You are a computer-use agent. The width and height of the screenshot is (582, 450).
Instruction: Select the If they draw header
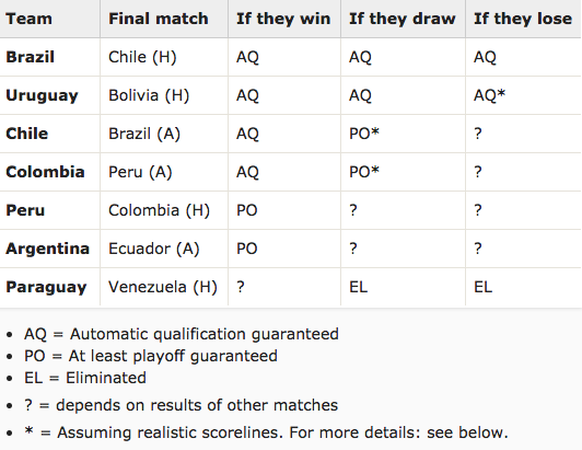click(x=402, y=19)
